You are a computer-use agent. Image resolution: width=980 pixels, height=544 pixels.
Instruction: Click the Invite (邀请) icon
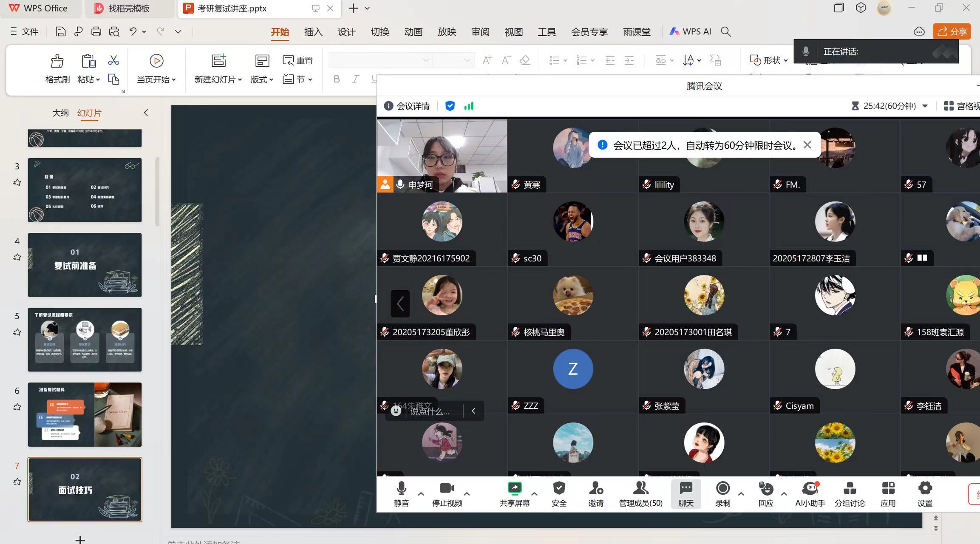pyautogui.click(x=596, y=489)
